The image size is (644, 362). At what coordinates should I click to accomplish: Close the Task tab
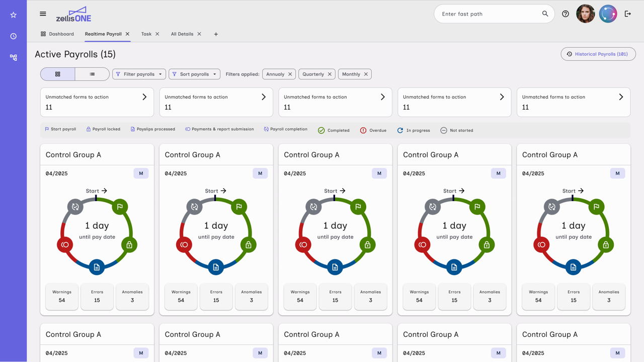[157, 34]
